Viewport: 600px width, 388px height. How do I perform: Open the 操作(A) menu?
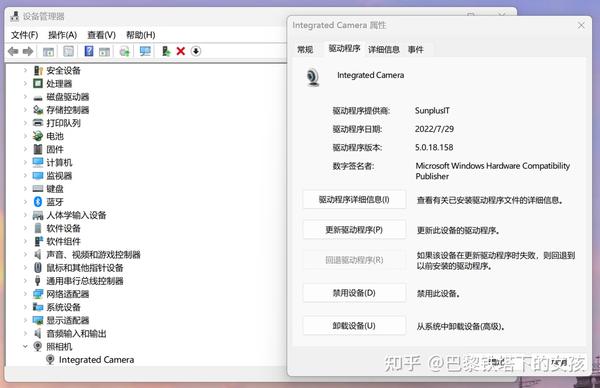tap(62, 35)
